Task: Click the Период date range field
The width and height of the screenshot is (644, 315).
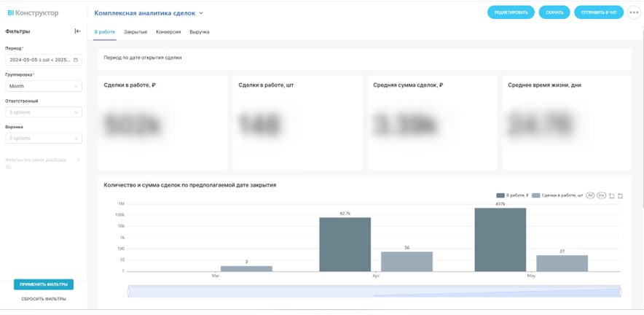Action: (44, 60)
